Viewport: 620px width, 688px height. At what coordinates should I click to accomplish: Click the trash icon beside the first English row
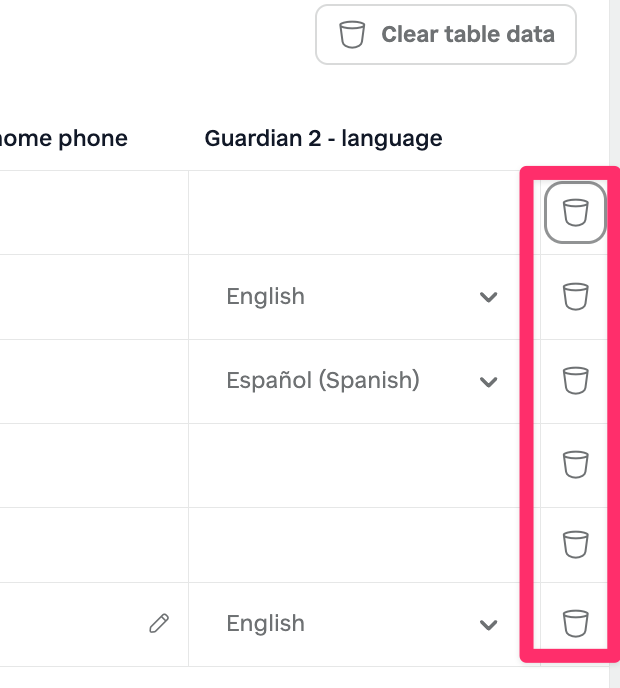click(575, 297)
